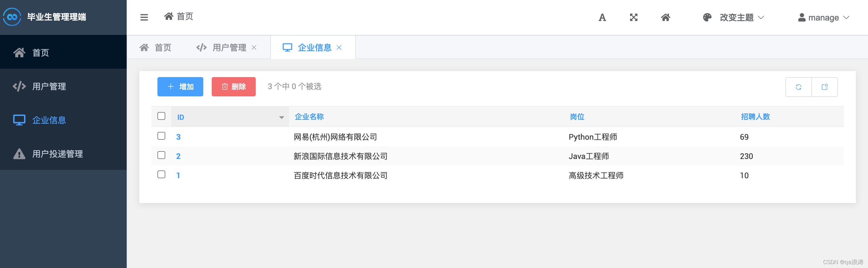Sort by the 岗位 column header

(x=577, y=117)
